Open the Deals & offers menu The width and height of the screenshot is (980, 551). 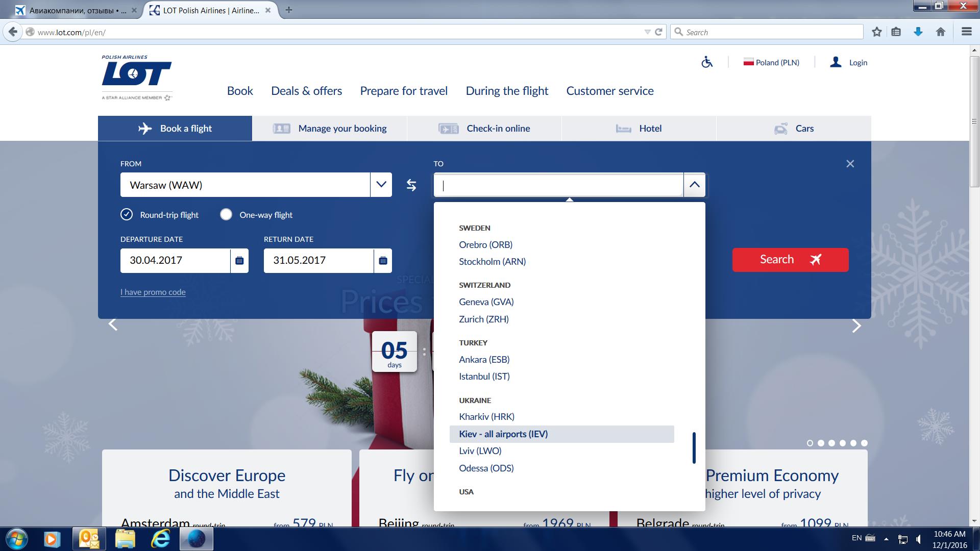(x=306, y=91)
